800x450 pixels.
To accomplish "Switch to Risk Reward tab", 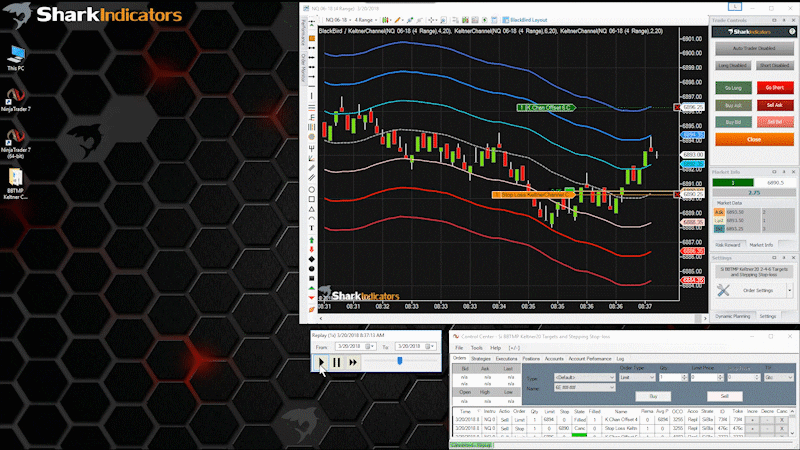I will 728,245.
